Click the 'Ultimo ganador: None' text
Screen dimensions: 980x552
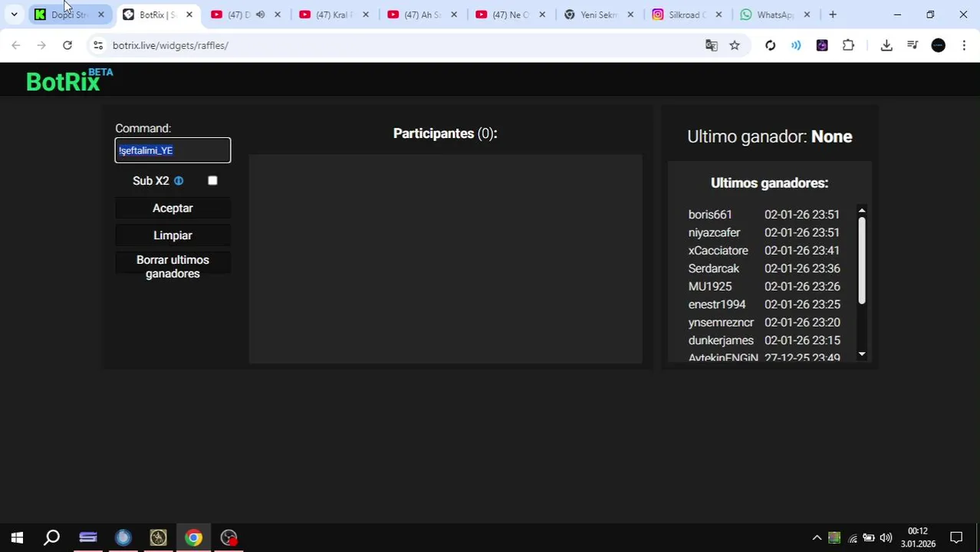(769, 136)
